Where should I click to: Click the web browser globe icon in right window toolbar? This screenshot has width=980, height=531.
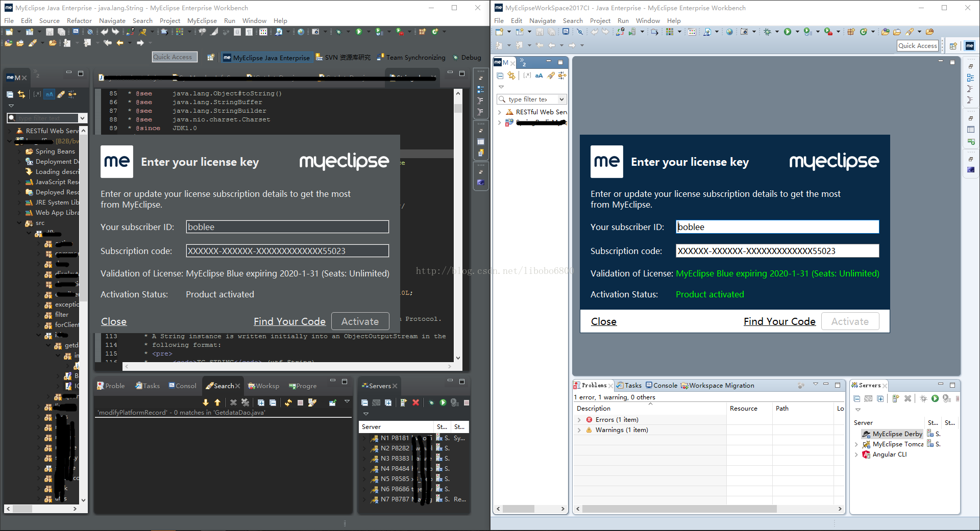coord(729,32)
